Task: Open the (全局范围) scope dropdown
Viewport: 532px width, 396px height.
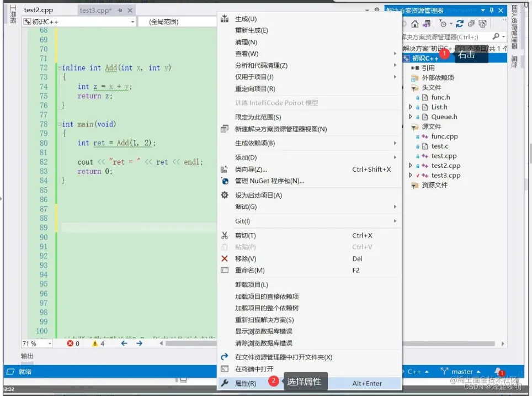Action: (x=178, y=22)
